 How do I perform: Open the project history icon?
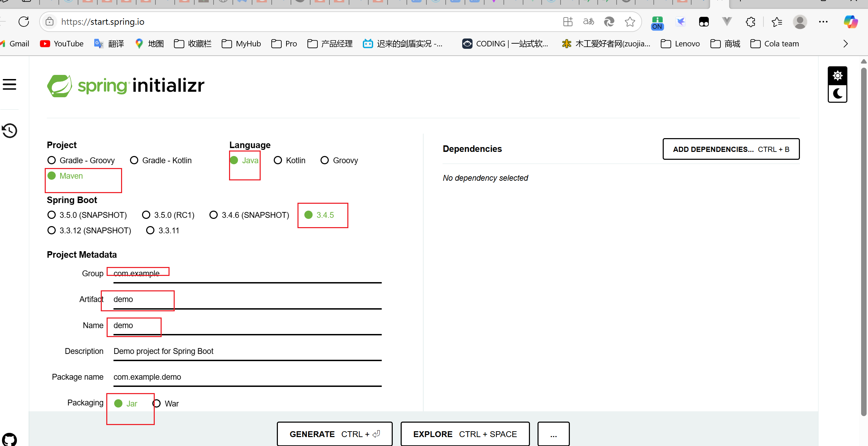10,131
